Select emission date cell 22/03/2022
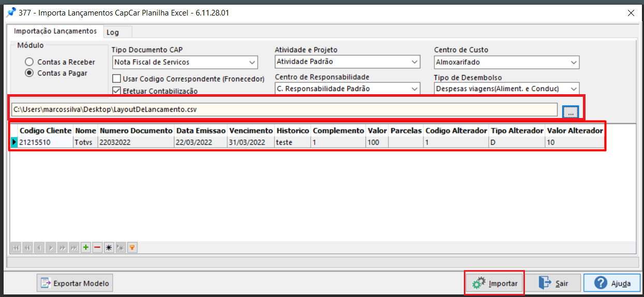Image resolution: width=644 pixels, height=297 pixels. (201, 142)
